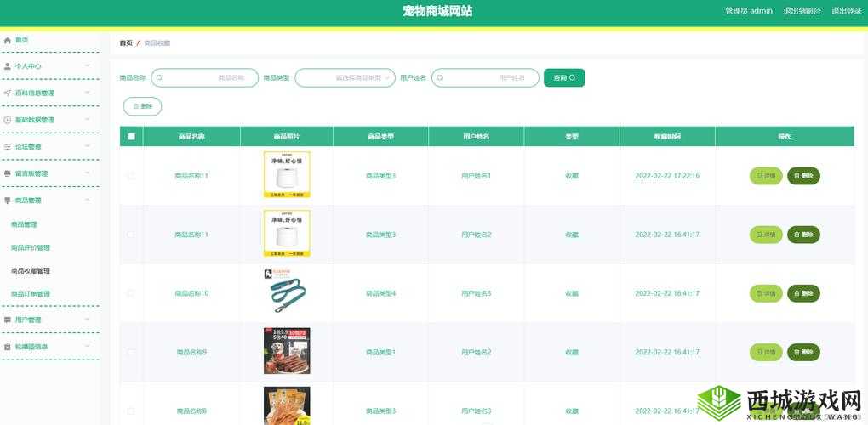Tick the checkbox for row 商品名称11 / 用户姓名1
This screenshot has width=868, height=425.
(x=131, y=176)
